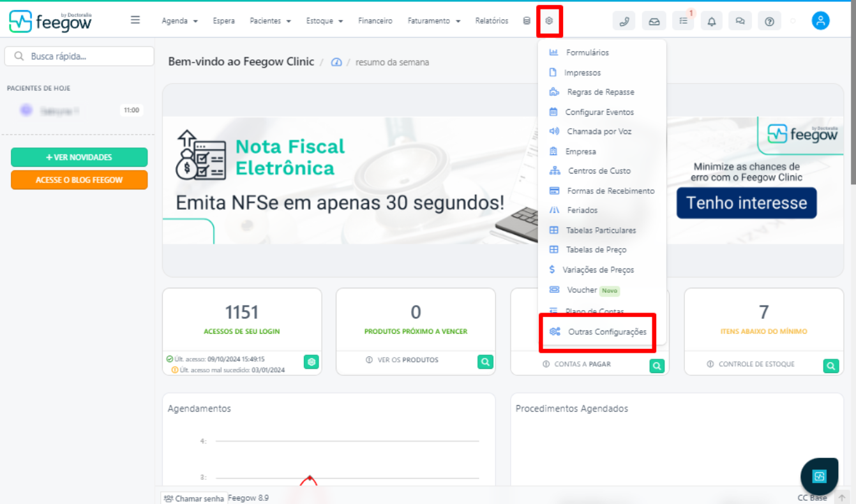Open the phone call icon button
This screenshot has height=504, width=856.
[x=624, y=21]
